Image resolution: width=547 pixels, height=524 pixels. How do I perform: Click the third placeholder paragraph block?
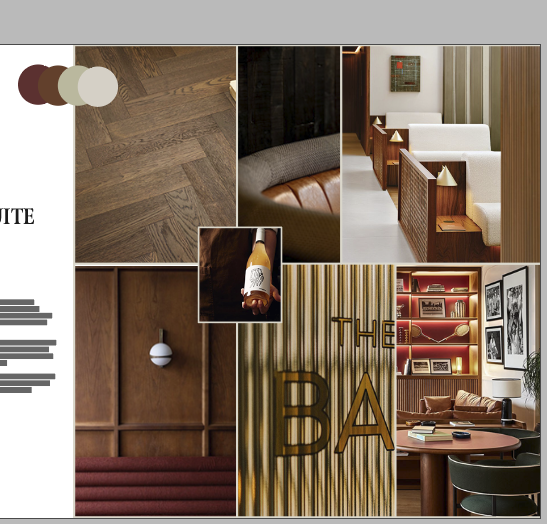28,383
